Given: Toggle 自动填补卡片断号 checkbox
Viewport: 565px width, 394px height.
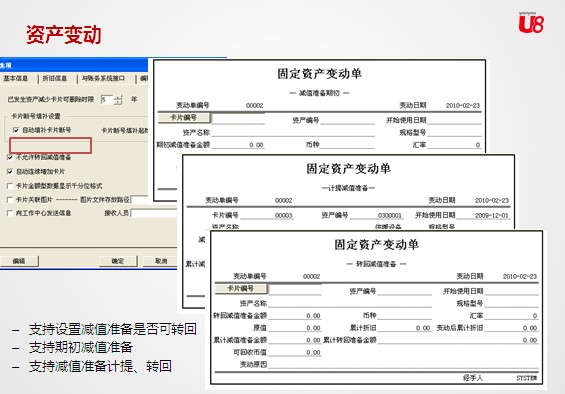Looking at the screenshot, I should (15, 130).
